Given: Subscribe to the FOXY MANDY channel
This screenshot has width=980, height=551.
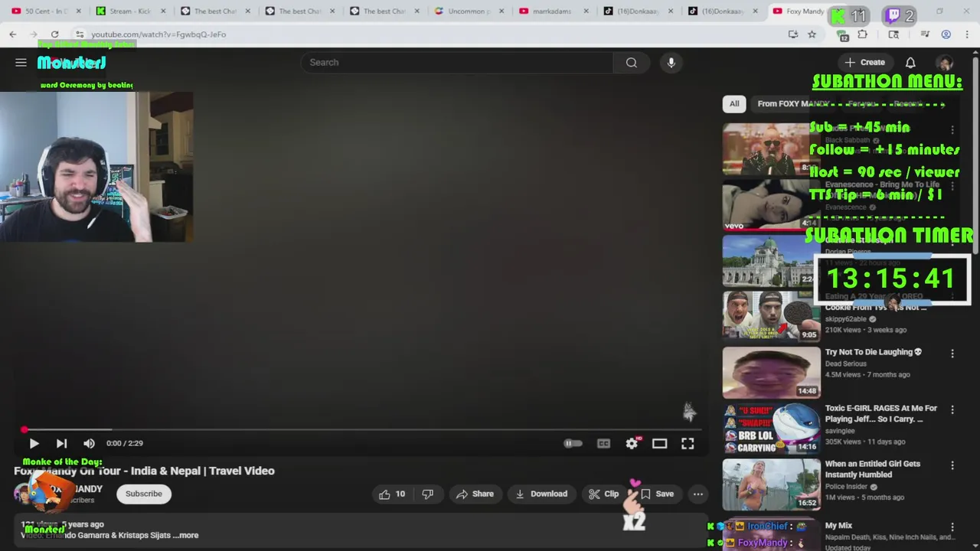Looking at the screenshot, I should coord(144,494).
